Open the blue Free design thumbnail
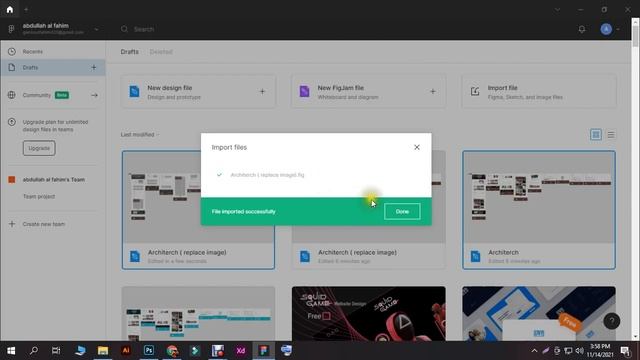This screenshot has width=640, height=360. pos(539,313)
